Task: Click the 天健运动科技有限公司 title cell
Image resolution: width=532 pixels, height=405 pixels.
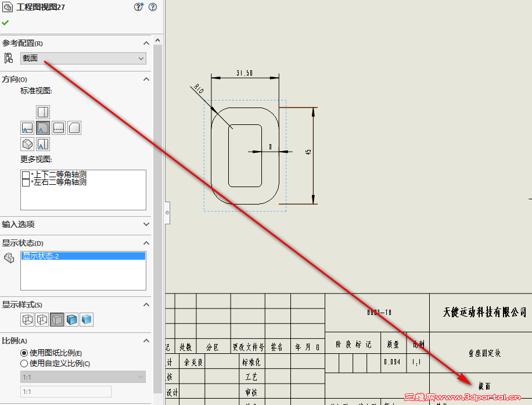Action: [484, 313]
